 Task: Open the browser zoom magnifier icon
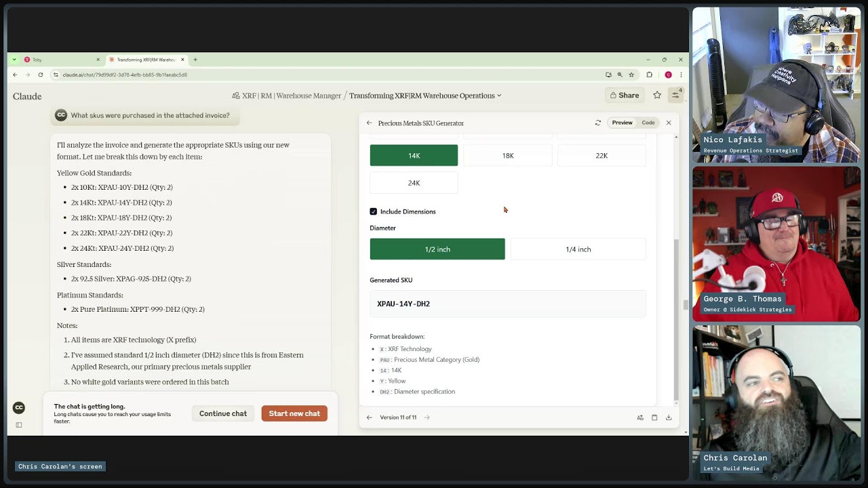click(x=620, y=75)
